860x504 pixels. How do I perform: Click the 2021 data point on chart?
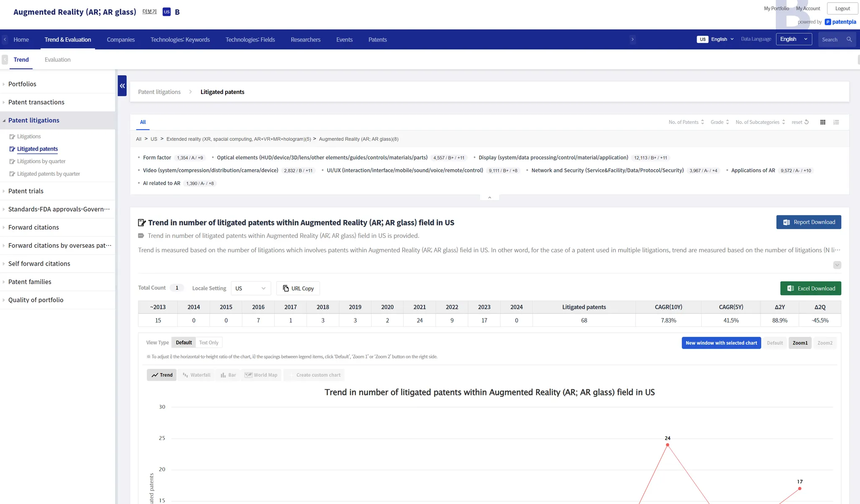[667, 445]
